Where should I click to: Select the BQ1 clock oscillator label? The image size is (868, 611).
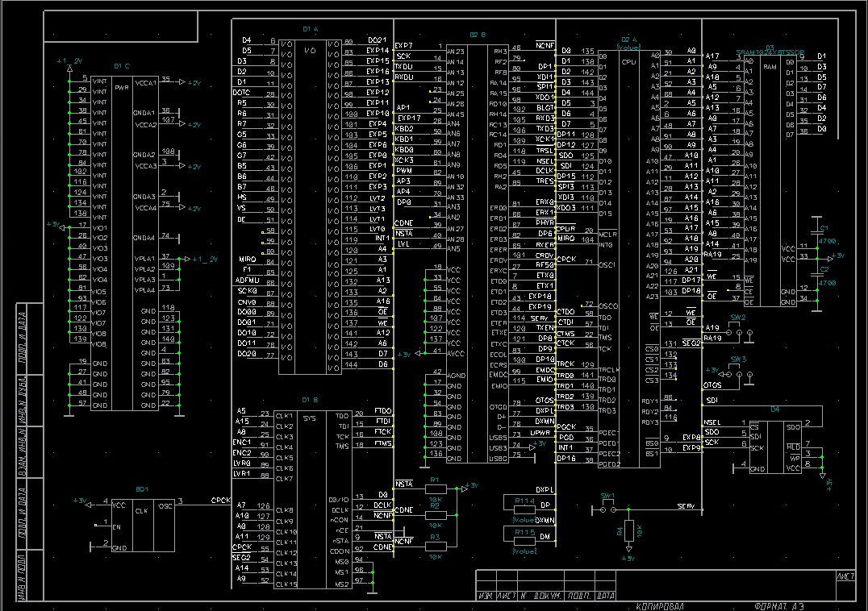click(142, 489)
